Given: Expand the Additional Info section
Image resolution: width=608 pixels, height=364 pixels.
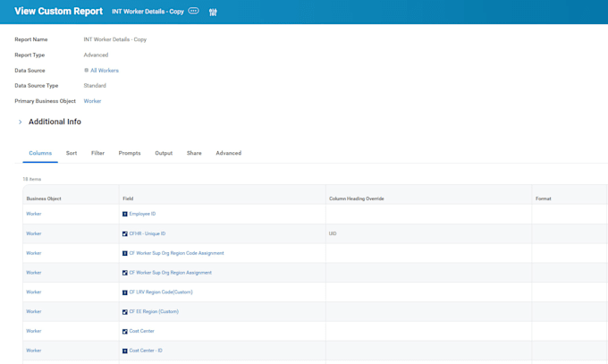Looking at the screenshot, I should [21, 122].
